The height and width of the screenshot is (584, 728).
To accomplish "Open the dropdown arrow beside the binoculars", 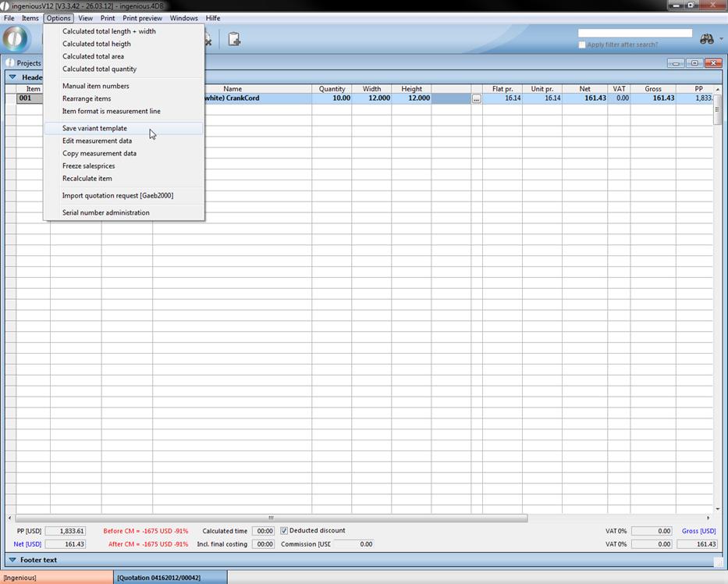I will [721, 39].
